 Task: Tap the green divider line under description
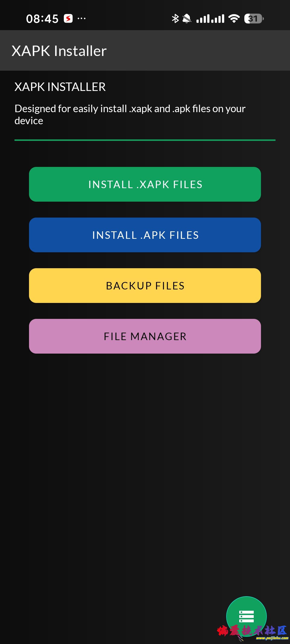[145, 140]
